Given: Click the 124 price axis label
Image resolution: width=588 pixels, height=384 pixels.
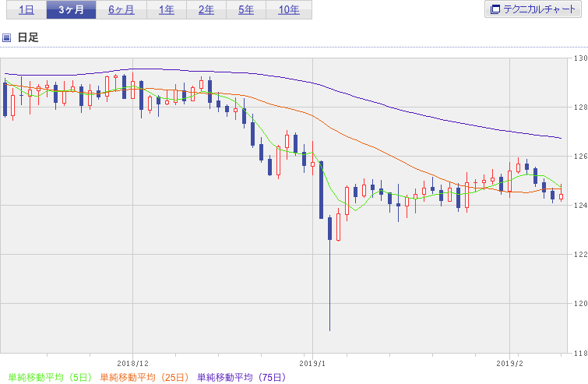Looking at the screenshot, I should tap(580, 206).
